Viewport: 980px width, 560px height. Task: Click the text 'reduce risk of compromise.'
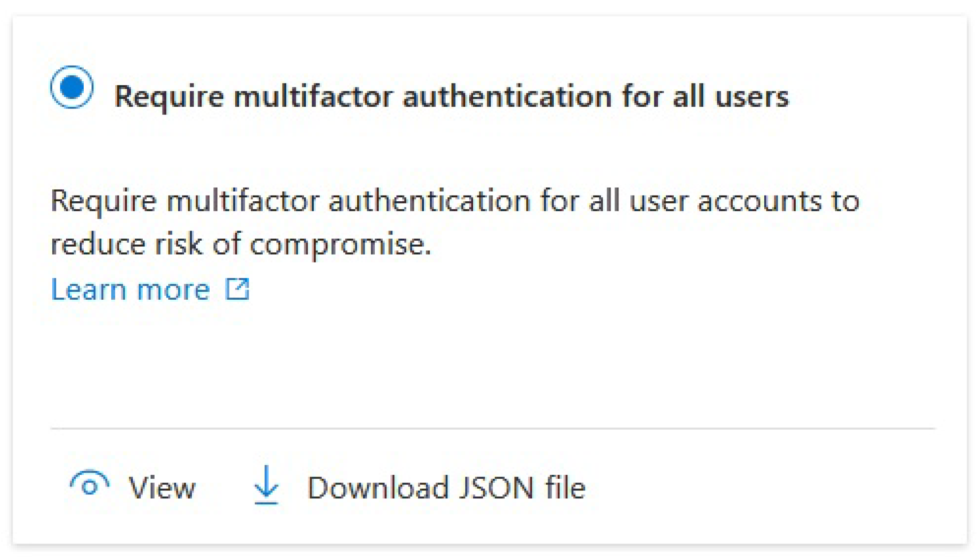point(241,244)
